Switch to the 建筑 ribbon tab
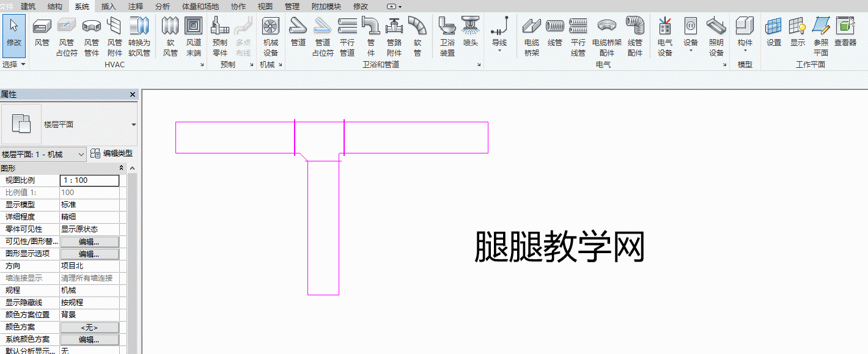The width and height of the screenshot is (868, 354). click(x=28, y=6)
